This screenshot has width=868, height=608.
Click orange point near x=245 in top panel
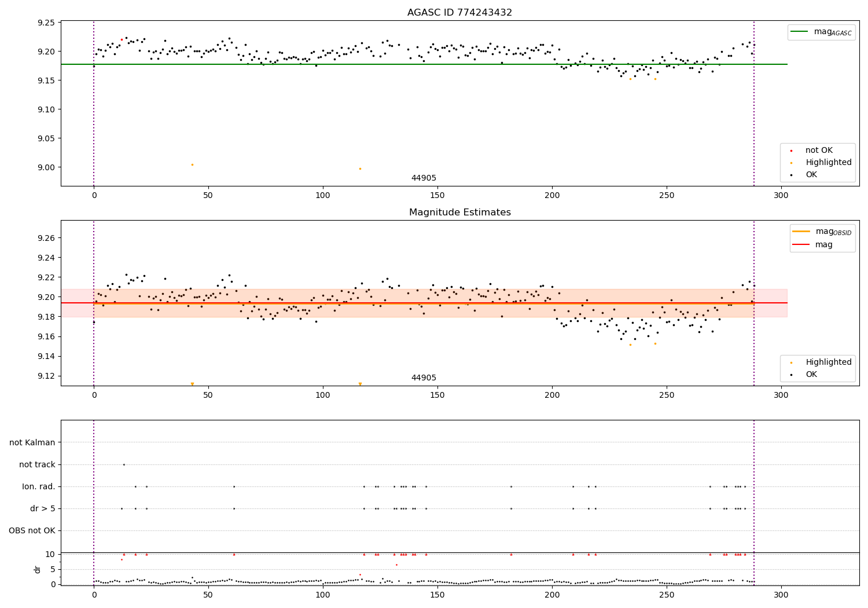655,79
